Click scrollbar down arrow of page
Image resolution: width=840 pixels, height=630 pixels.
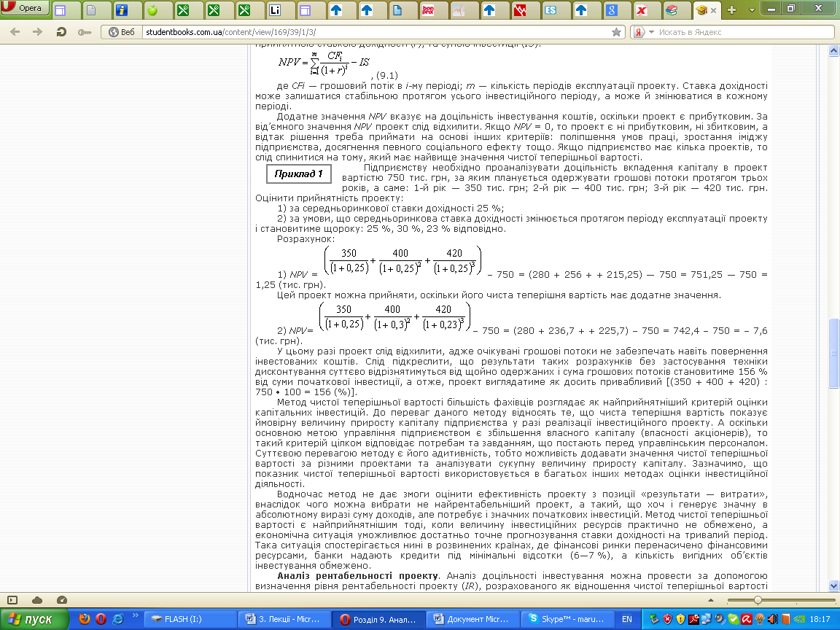click(x=833, y=586)
